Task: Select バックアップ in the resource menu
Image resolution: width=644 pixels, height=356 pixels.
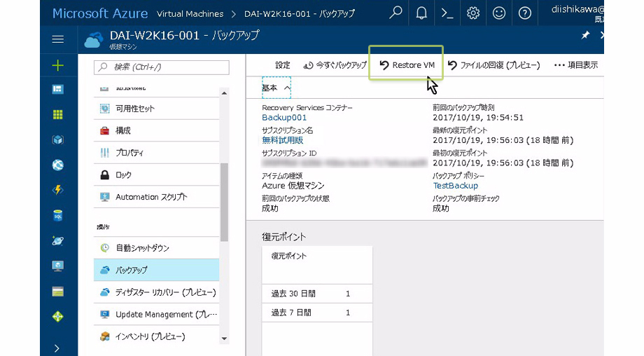Action: pos(157,270)
